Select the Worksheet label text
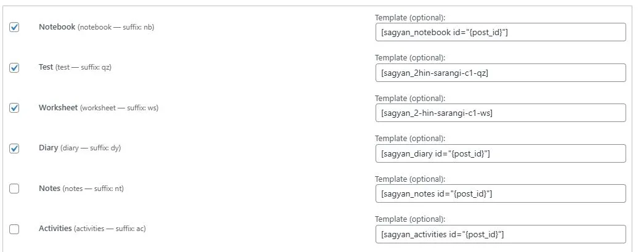Viewport: 644px width, 252px height. tap(58, 108)
